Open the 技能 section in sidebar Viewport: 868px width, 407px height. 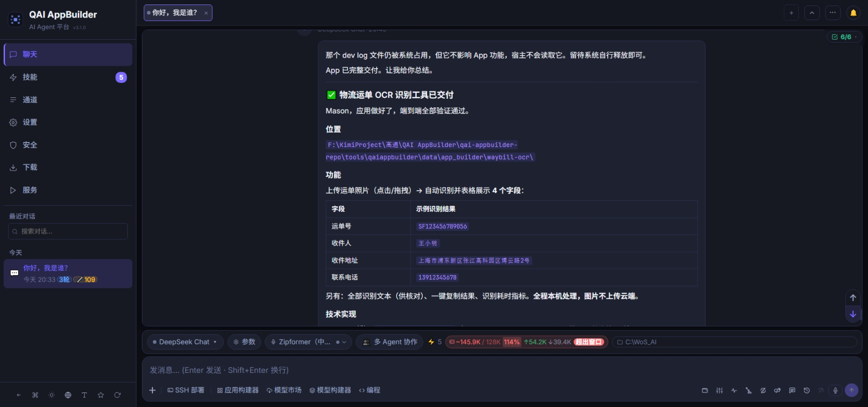pyautogui.click(x=68, y=77)
